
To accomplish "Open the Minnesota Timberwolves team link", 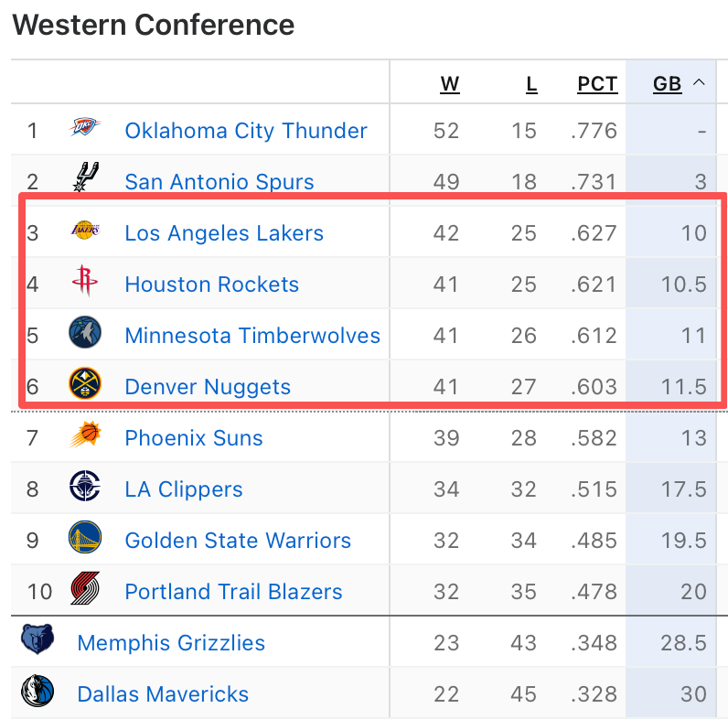I will [252, 336].
